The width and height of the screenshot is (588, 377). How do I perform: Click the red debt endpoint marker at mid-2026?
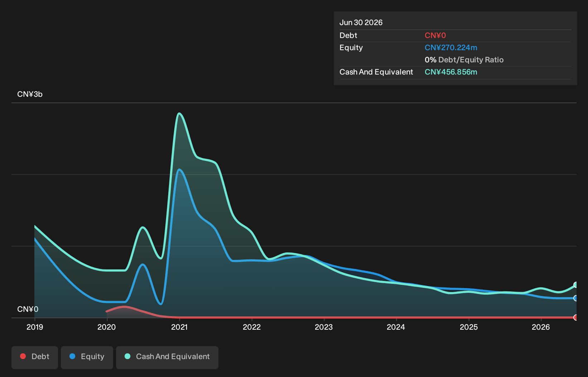tap(576, 318)
